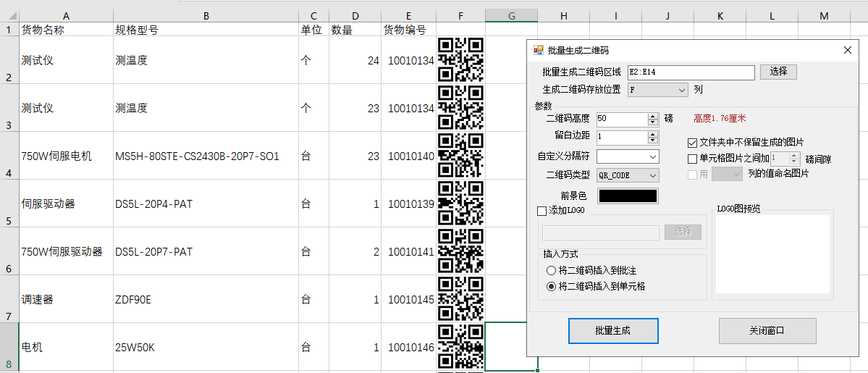
Task: Click the 关闭窗口 button
Action: point(767,331)
